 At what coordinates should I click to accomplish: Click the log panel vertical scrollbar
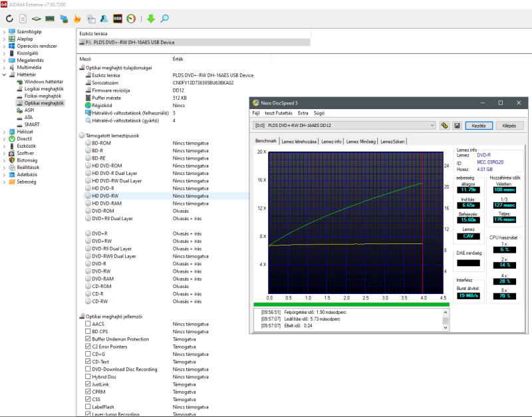click(446, 319)
